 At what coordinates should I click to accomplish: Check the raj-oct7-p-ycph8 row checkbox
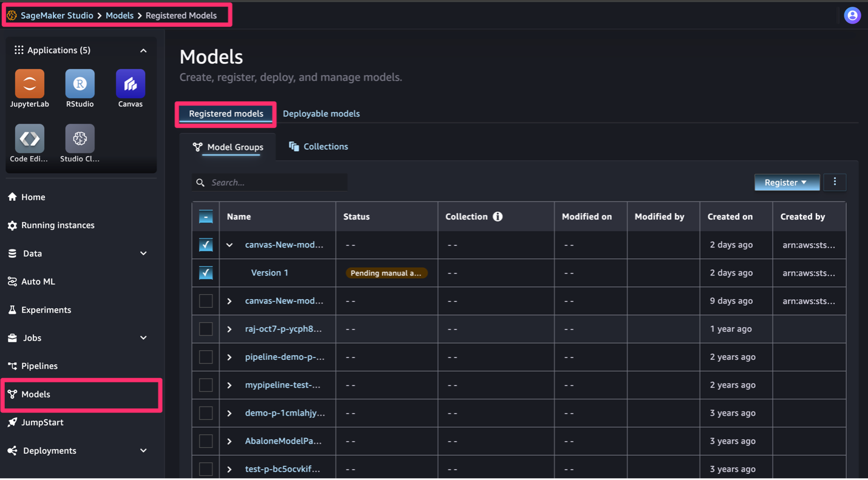pos(206,329)
